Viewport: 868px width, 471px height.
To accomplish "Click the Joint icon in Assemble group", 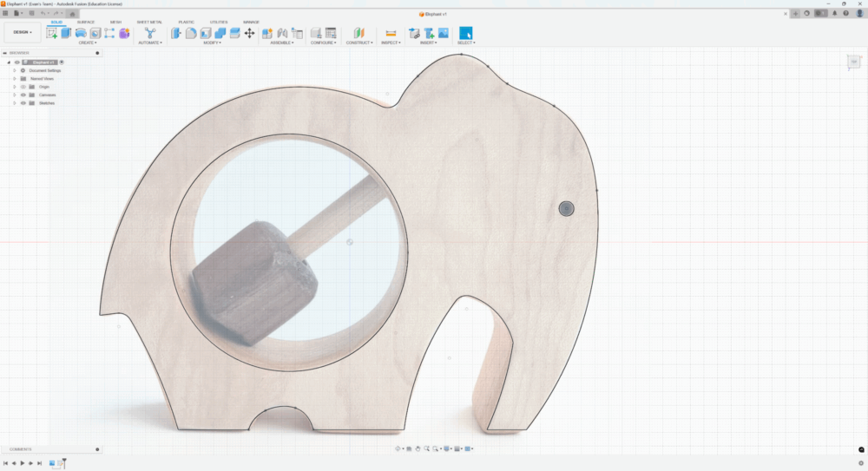I will pyautogui.click(x=282, y=33).
